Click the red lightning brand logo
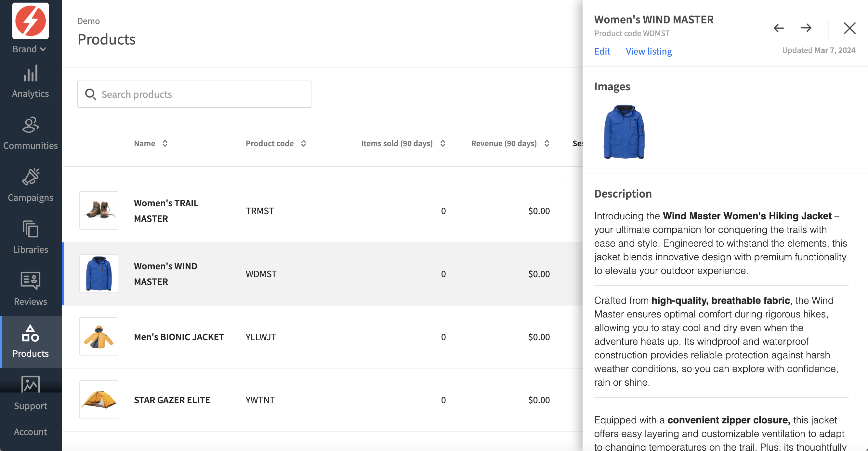The image size is (868, 451). 31,21
